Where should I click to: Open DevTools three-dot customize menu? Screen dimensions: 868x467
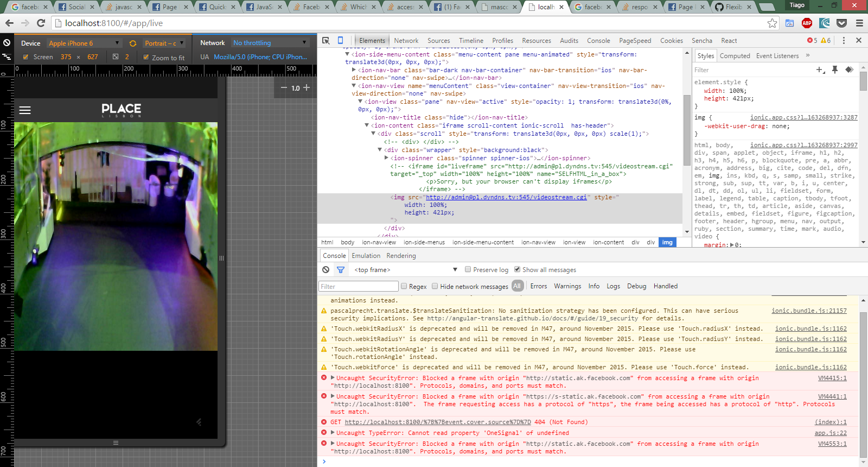(844, 41)
